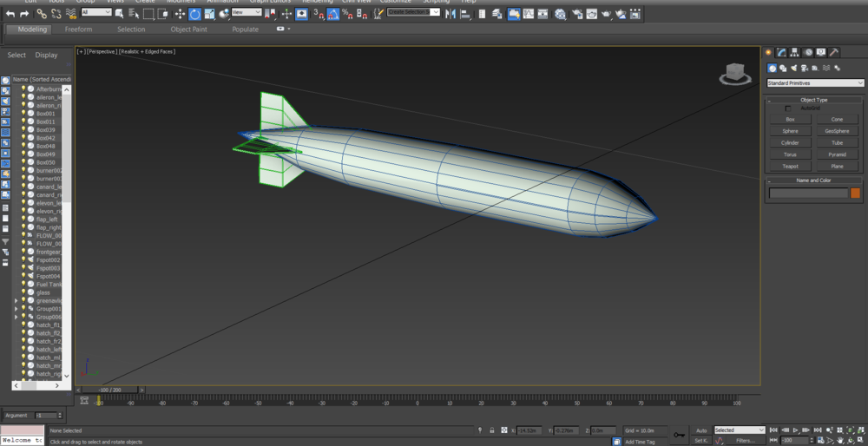
Task: Toggle the Selection Lock padlock in status bar
Action: [491, 430]
